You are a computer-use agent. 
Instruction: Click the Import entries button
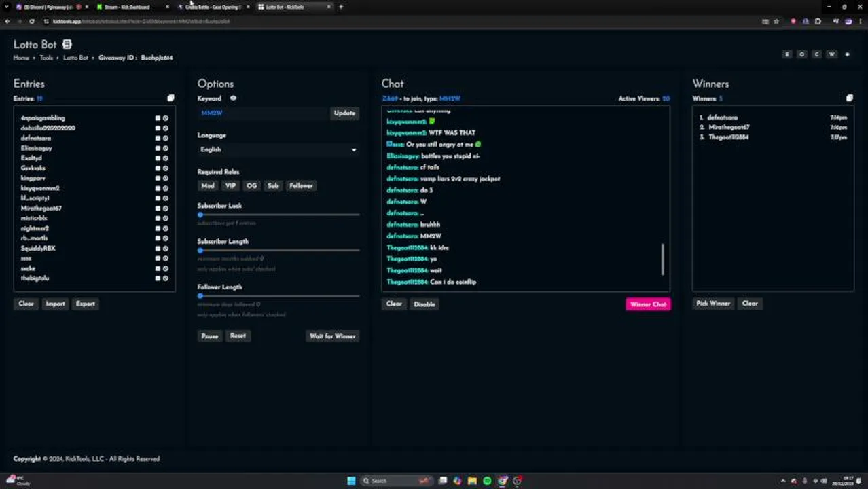(x=55, y=304)
